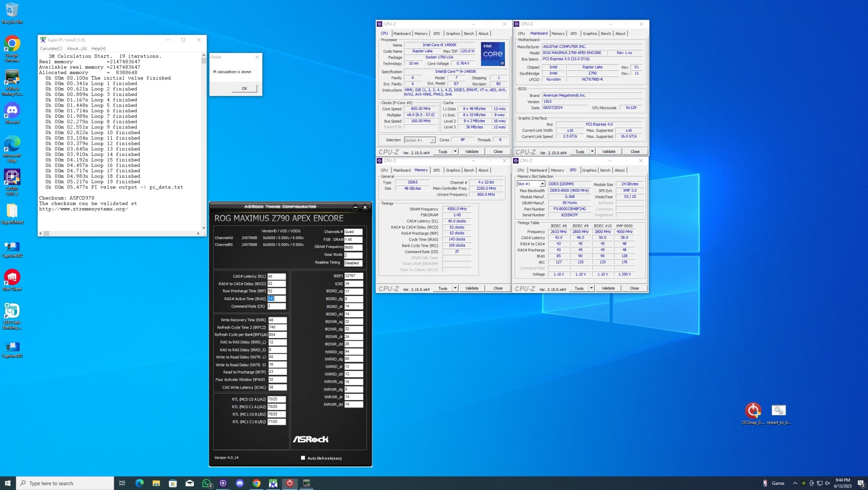The image size is (868, 490).
Task: Click the Windows taskbar search box
Action: [x=65, y=483]
